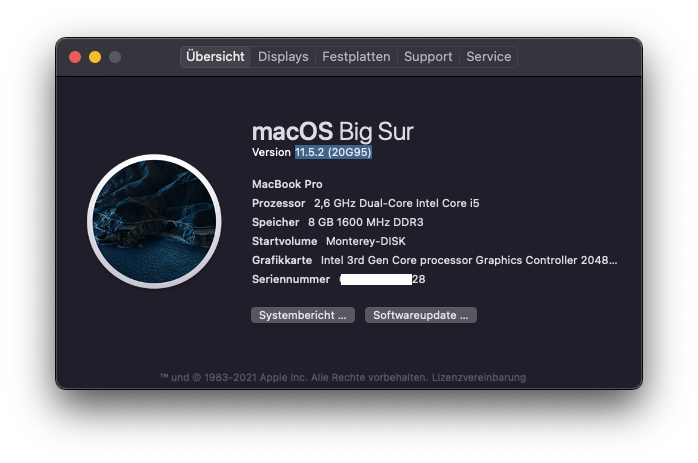Viewport: 698px width, 463px height.
Task: Click the Intel 3rd Gen Core graphics text
Action: 469,260
